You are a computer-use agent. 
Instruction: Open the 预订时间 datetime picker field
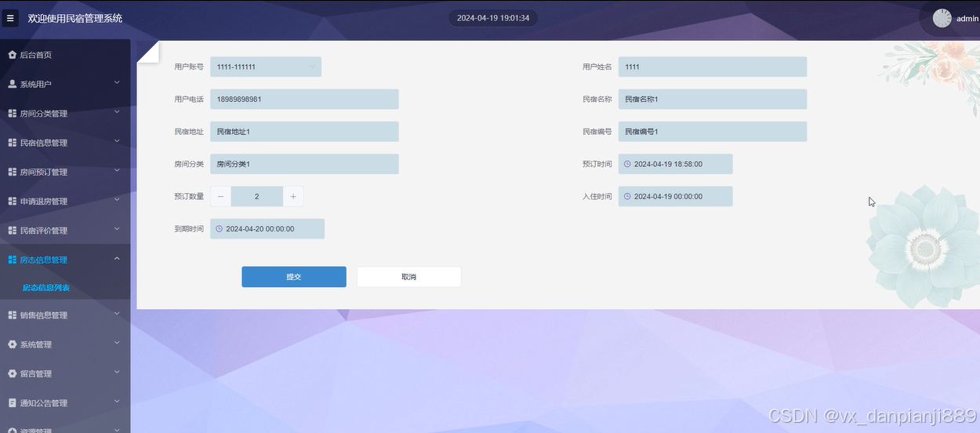(x=676, y=164)
